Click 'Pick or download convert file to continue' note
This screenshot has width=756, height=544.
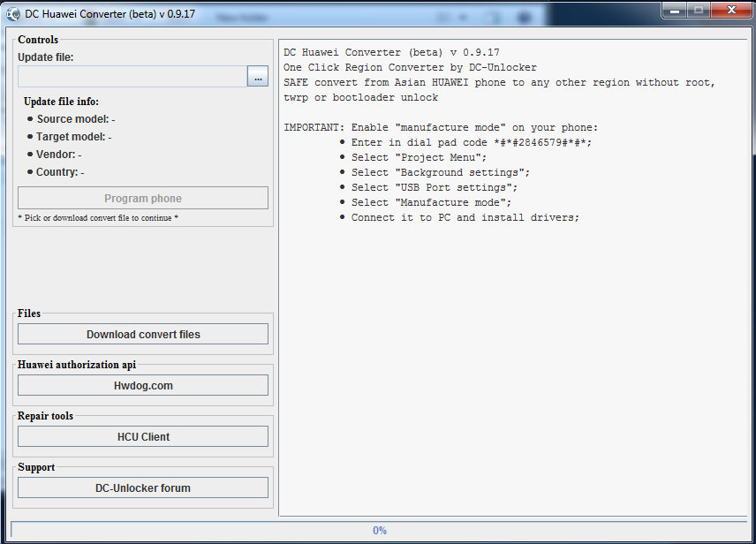coord(98,218)
